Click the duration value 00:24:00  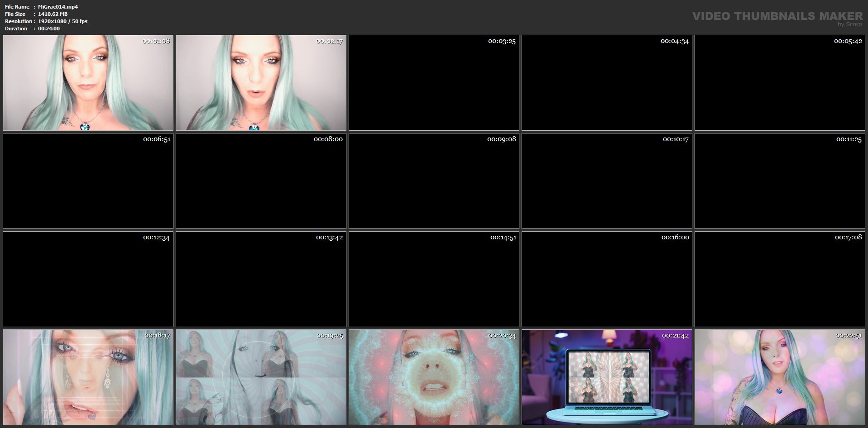[x=49, y=29]
